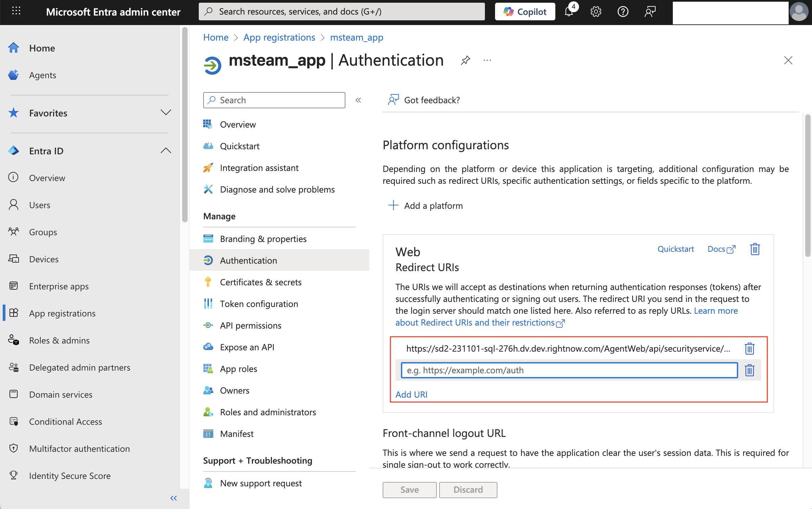Collapse the left navigation sidebar

[173, 498]
